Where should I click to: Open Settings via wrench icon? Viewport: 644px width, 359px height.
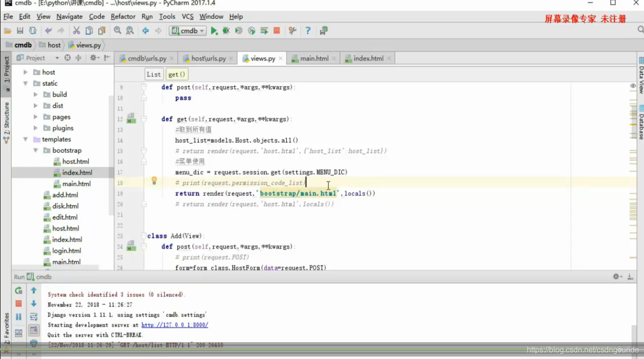coord(292,31)
